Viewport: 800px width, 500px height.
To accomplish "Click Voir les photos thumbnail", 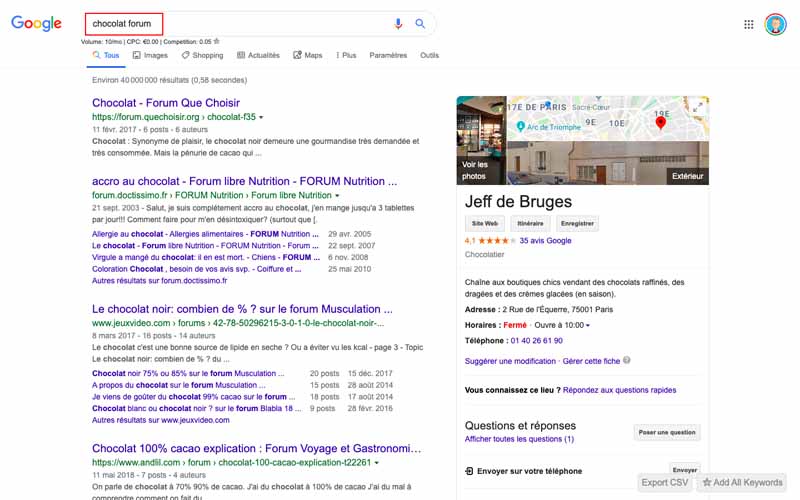I will click(x=481, y=140).
